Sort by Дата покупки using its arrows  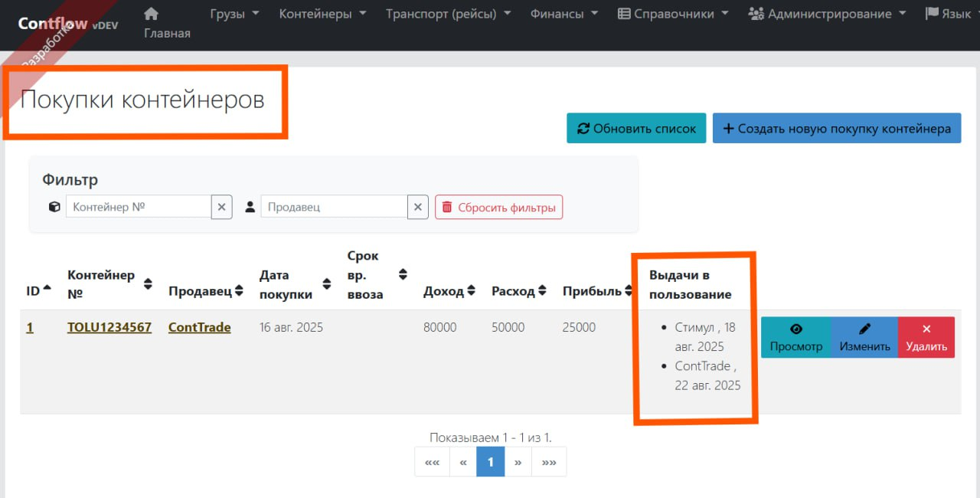(327, 284)
